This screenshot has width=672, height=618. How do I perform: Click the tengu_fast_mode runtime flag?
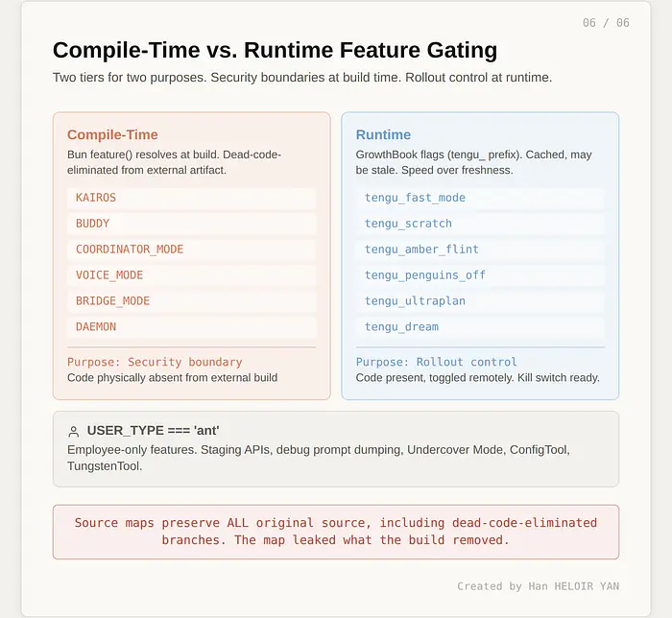[x=480, y=198]
